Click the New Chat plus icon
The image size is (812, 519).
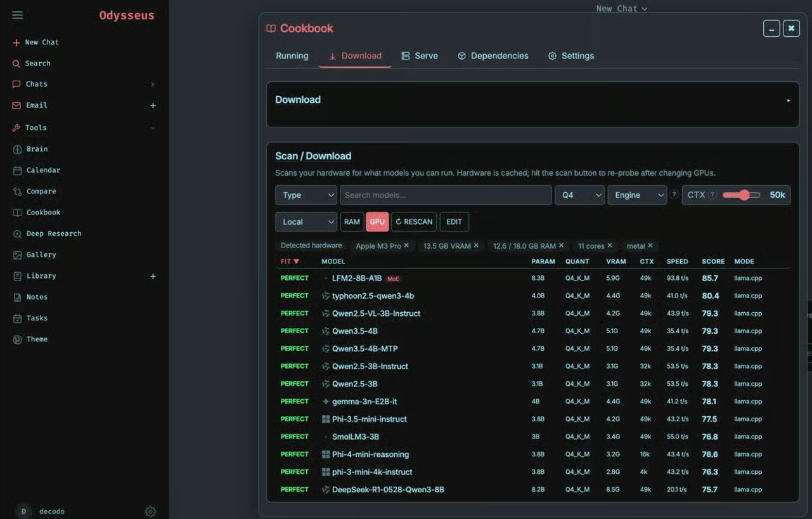(16, 43)
